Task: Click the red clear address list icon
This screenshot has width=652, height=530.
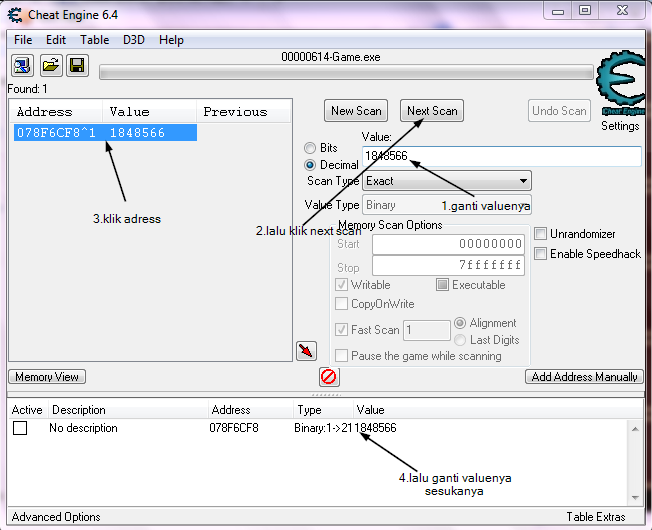Action: point(329,377)
